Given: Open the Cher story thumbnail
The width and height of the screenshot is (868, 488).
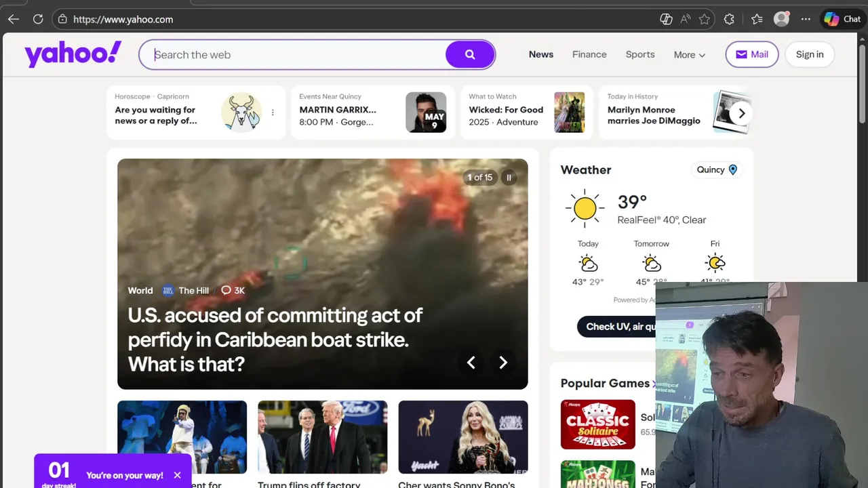Looking at the screenshot, I should click(x=463, y=437).
